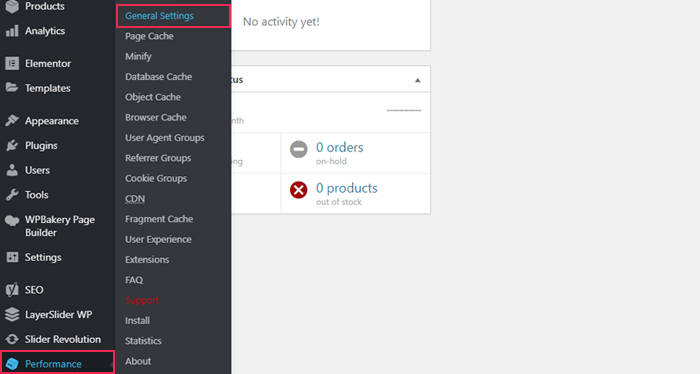
Task: Select User Agent Groups
Action: coord(165,137)
